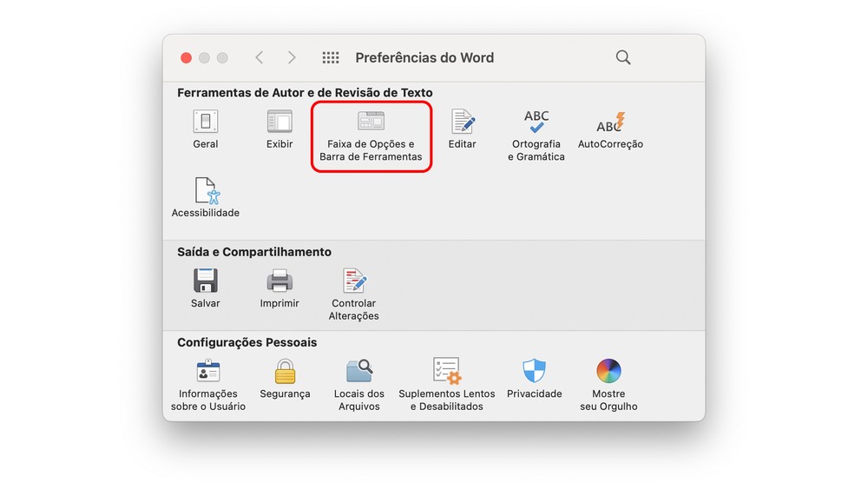Open Locais dos Arquivos preferences
This screenshot has width=868, height=489.
[359, 385]
